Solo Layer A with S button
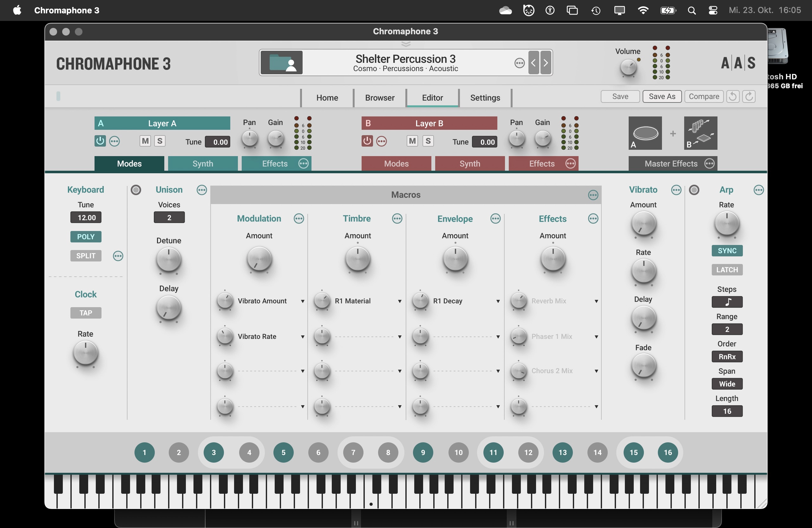Viewport: 812px width, 528px height. coord(160,141)
